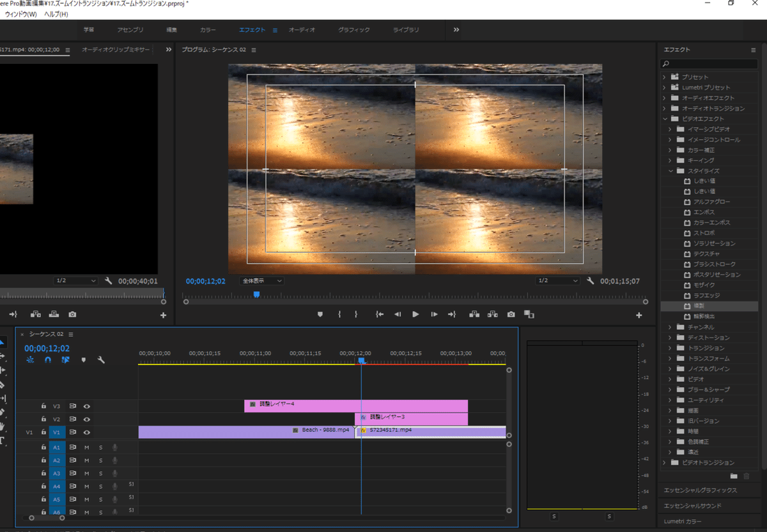Toggle the lock on track V2

[x=43, y=419]
